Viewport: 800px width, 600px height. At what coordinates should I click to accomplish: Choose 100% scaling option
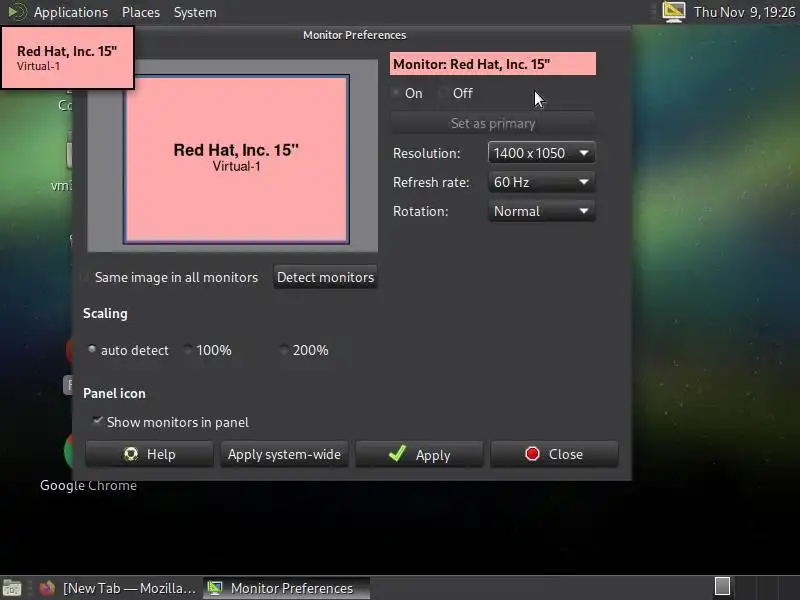pyautogui.click(x=188, y=349)
